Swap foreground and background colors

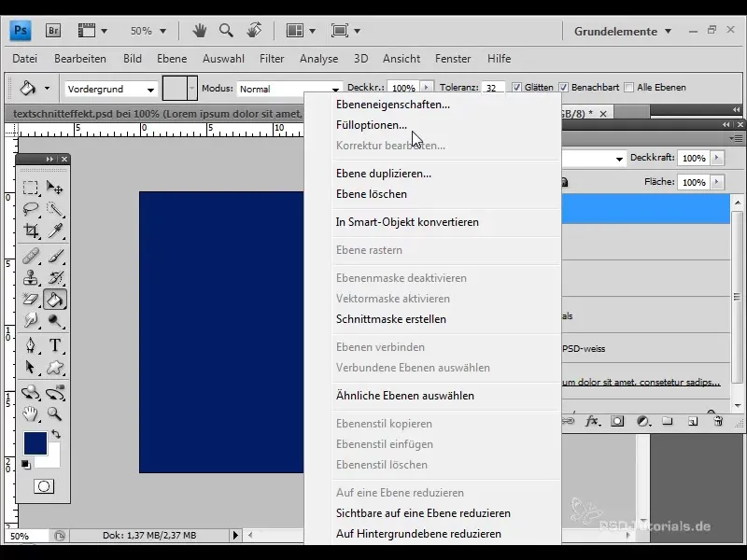pyautogui.click(x=56, y=434)
